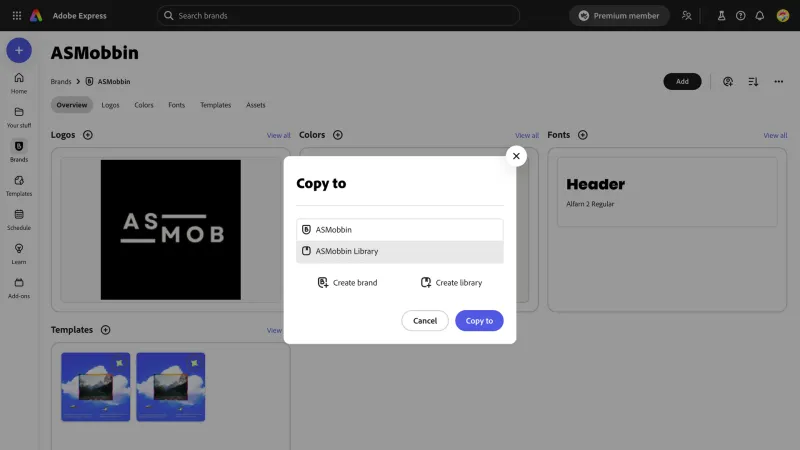Click View all for Colors
This screenshot has width=800, height=450.
click(527, 135)
